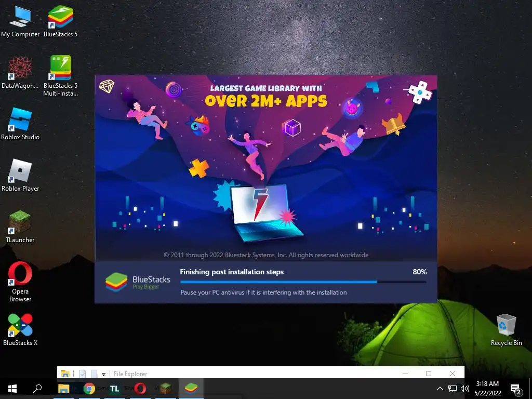Image resolution: width=532 pixels, height=399 pixels.
Task: Select the BlueStacks 5 desktop shortcut
Action: coord(60,21)
